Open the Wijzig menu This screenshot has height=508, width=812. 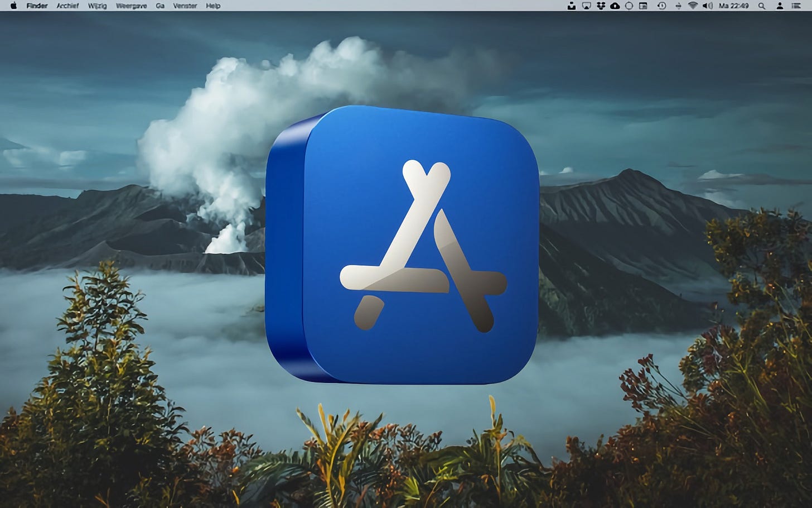click(97, 6)
